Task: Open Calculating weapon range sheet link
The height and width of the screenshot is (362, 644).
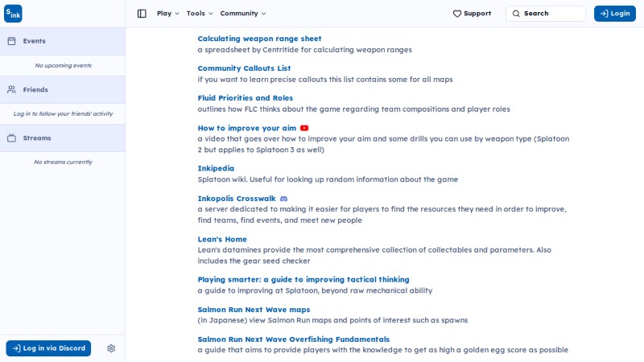Action: coord(259,39)
